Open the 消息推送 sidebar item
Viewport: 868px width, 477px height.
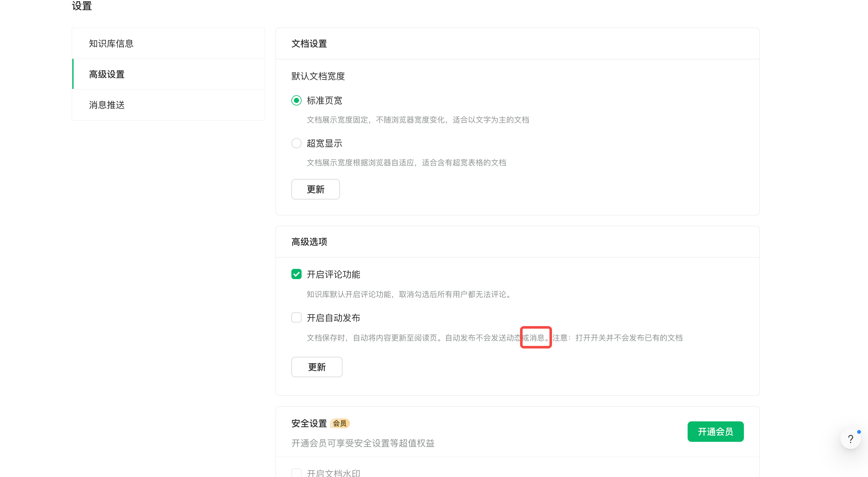[x=107, y=105]
